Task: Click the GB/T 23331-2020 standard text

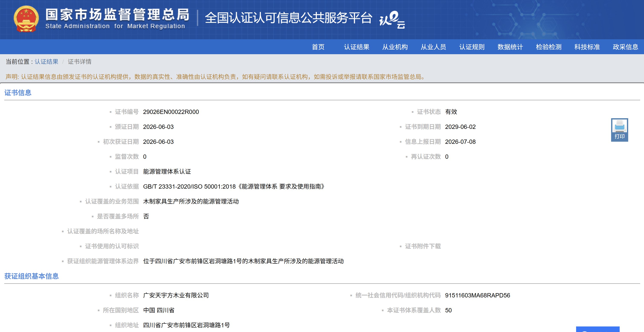Action: pos(235,187)
